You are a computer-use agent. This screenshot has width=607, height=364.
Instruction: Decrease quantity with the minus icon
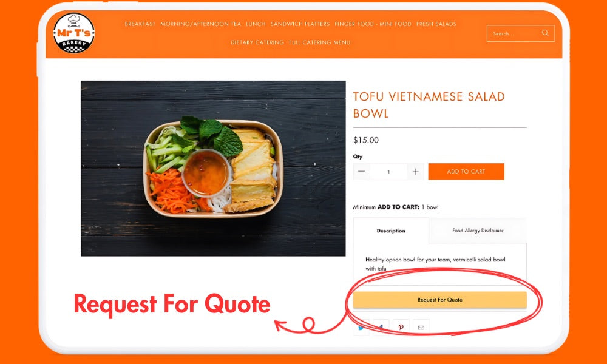pyautogui.click(x=362, y=171)
